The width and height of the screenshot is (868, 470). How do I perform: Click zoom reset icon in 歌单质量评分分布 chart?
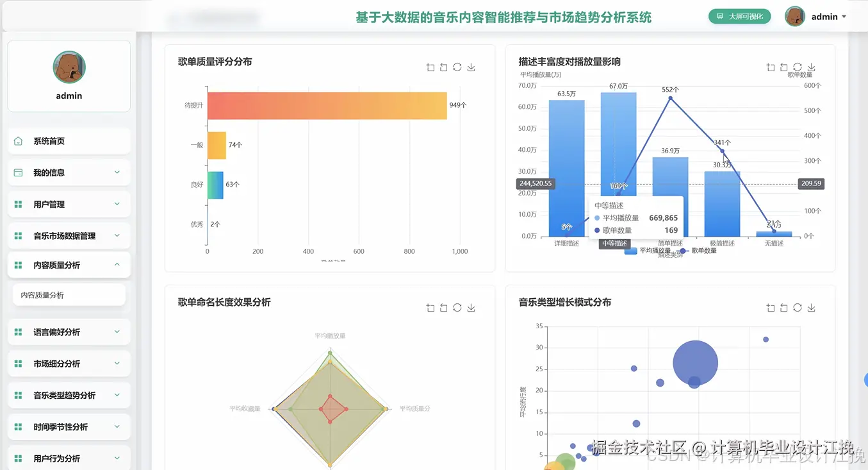(443, 67)
